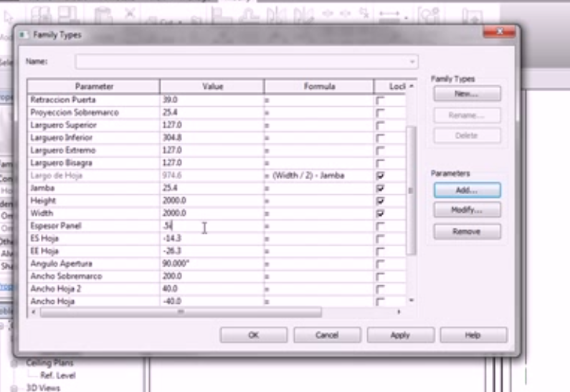Toggle lock for Proyeccion Sobremarco
570x392 pixels.
pos(380,113)
